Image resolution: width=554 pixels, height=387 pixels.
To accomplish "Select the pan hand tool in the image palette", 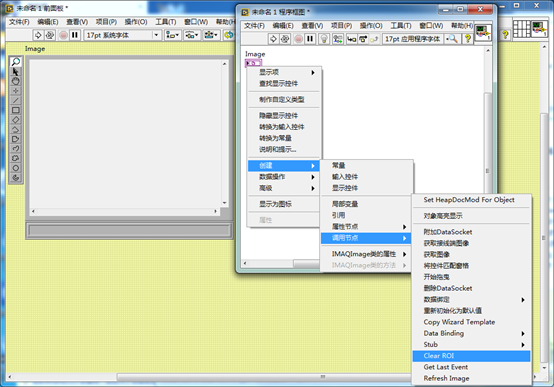I will click(x=16, y=81).
